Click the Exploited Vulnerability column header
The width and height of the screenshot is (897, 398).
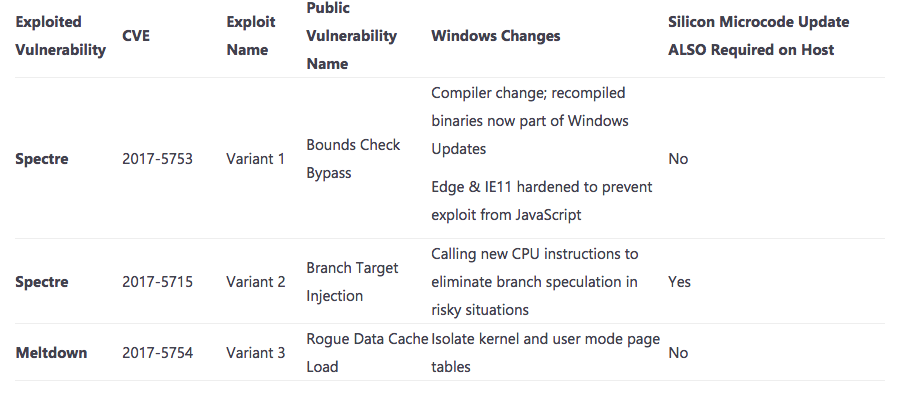pyautogui.click(x=60, y=36)
